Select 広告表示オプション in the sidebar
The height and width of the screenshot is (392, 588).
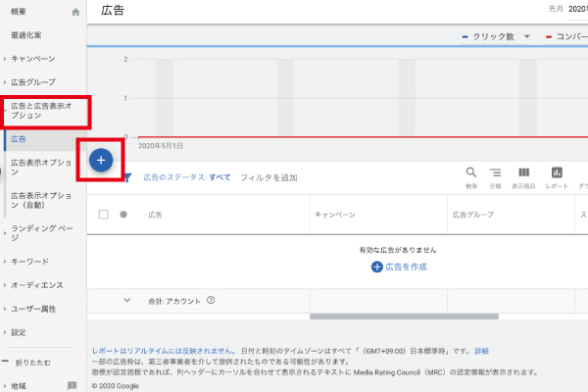(x=40, y=167)
